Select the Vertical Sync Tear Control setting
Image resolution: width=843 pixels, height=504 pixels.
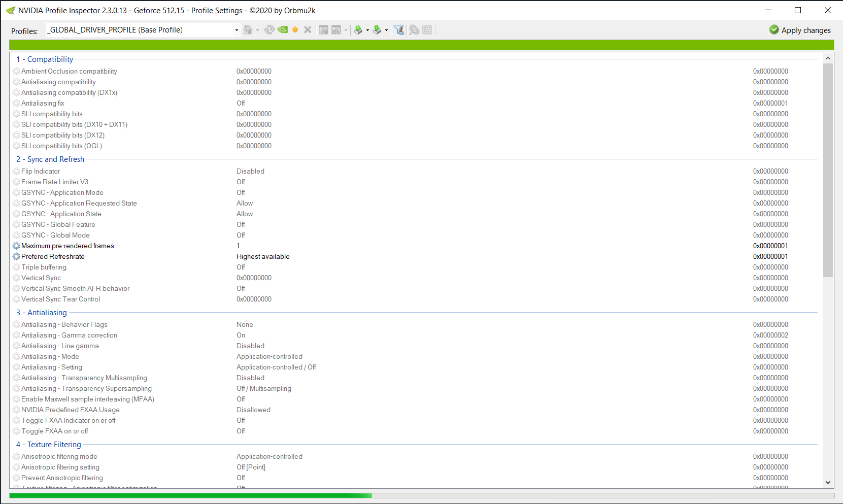[60, 299]
